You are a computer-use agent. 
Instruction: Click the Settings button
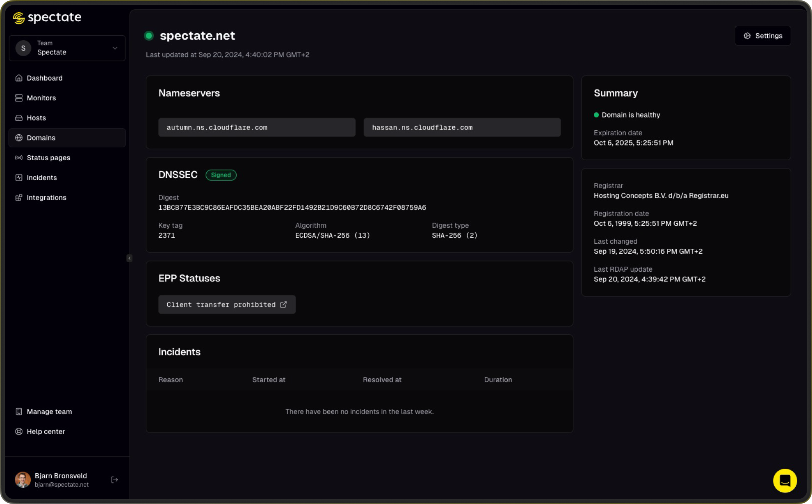point(763,36)
